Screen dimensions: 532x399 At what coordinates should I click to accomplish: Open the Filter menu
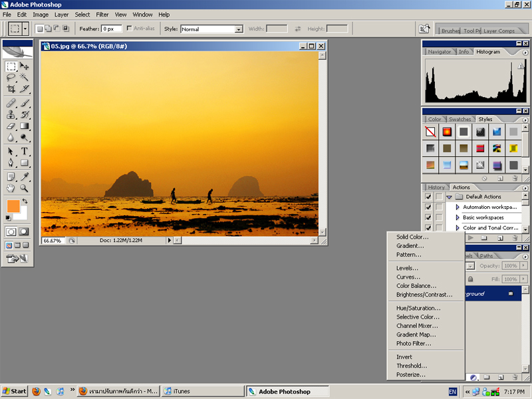pos(102,14)
